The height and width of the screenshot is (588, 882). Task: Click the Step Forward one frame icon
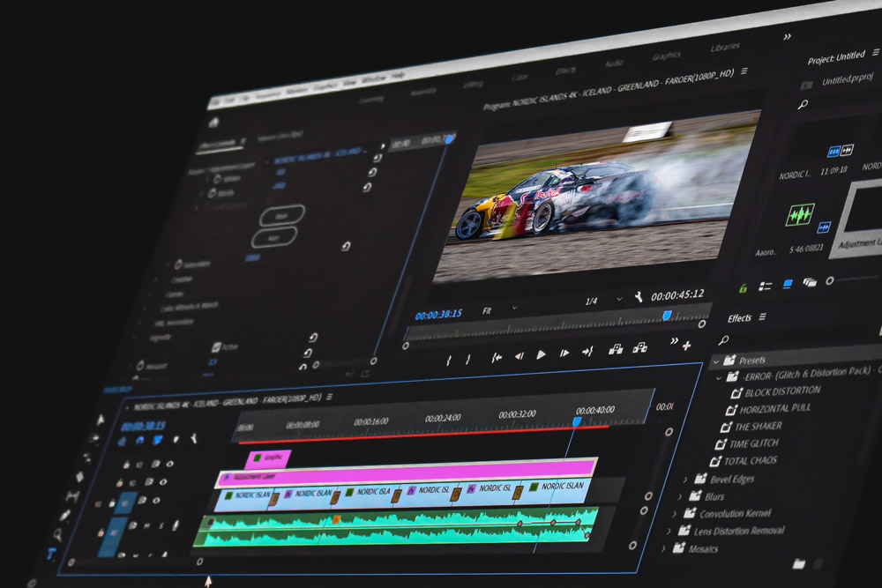pyautogui.click(x=564, y=354)
